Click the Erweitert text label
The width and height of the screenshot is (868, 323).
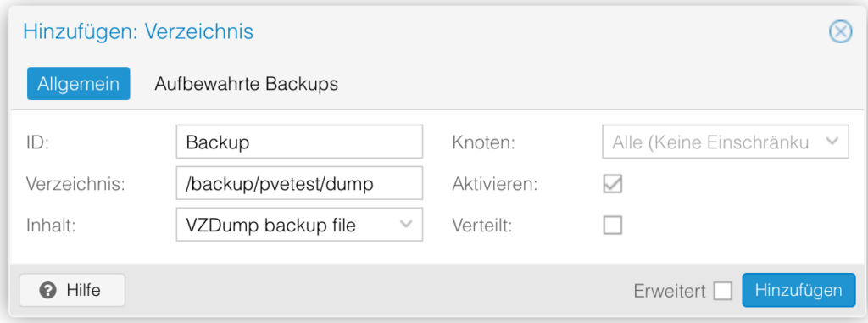point(670,291)
